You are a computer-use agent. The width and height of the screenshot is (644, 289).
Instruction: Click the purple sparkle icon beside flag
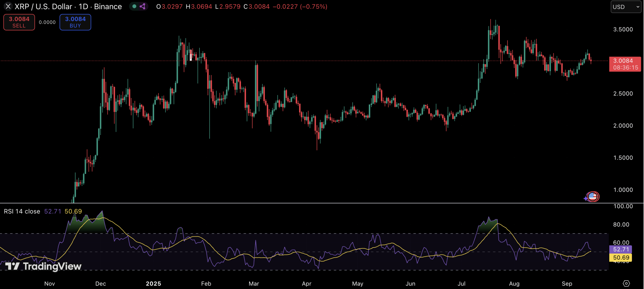(586, 198)
